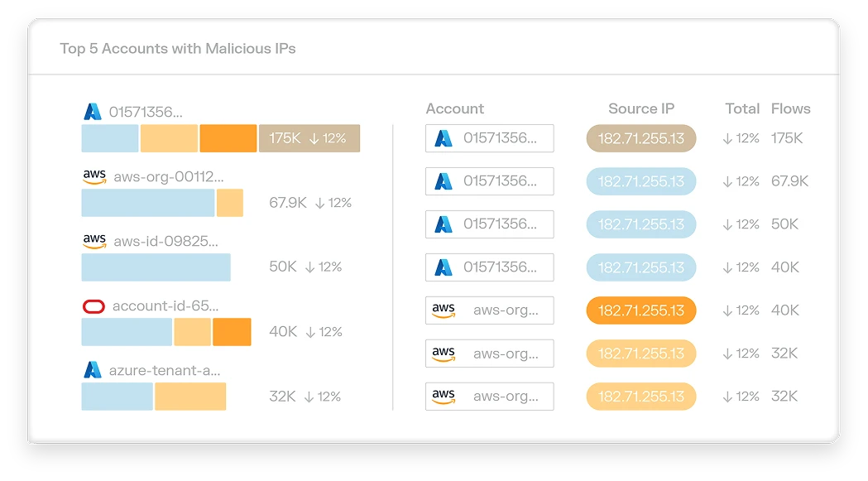
Task: Click the azure-tenant-a account label
Action: (x=163, y=370)
